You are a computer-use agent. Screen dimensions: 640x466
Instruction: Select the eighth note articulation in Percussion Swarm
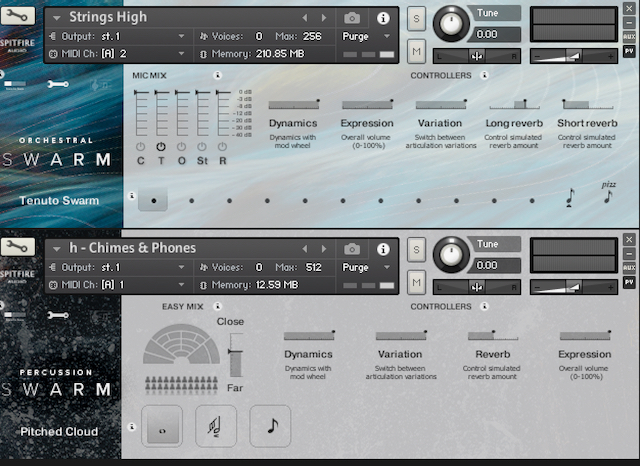point(270,426)
